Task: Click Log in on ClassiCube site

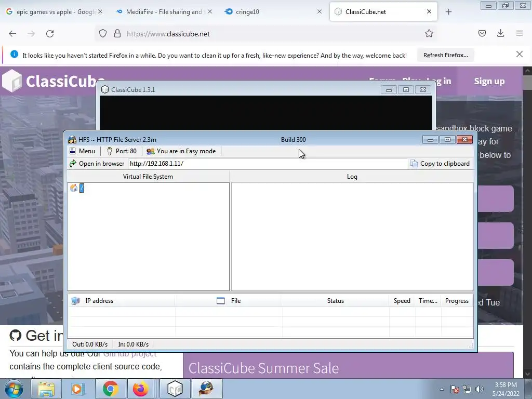Action: pos(438,81)
